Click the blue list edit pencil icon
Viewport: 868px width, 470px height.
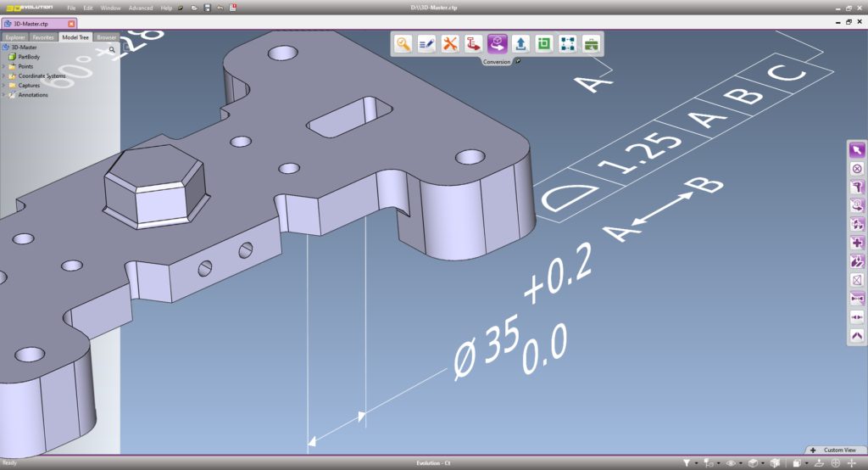tap(426, 43)
